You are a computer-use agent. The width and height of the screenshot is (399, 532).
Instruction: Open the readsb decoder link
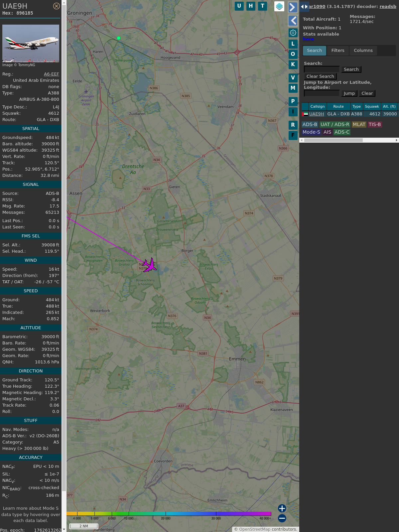(388, 6)
